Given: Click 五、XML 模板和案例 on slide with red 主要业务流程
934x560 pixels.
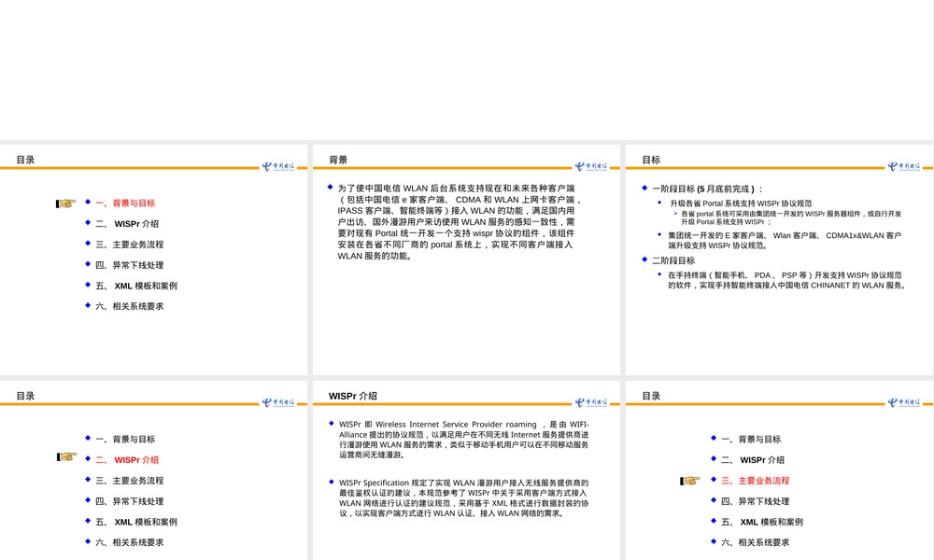Looking at the screenshot, I should [x=762, y=522].
